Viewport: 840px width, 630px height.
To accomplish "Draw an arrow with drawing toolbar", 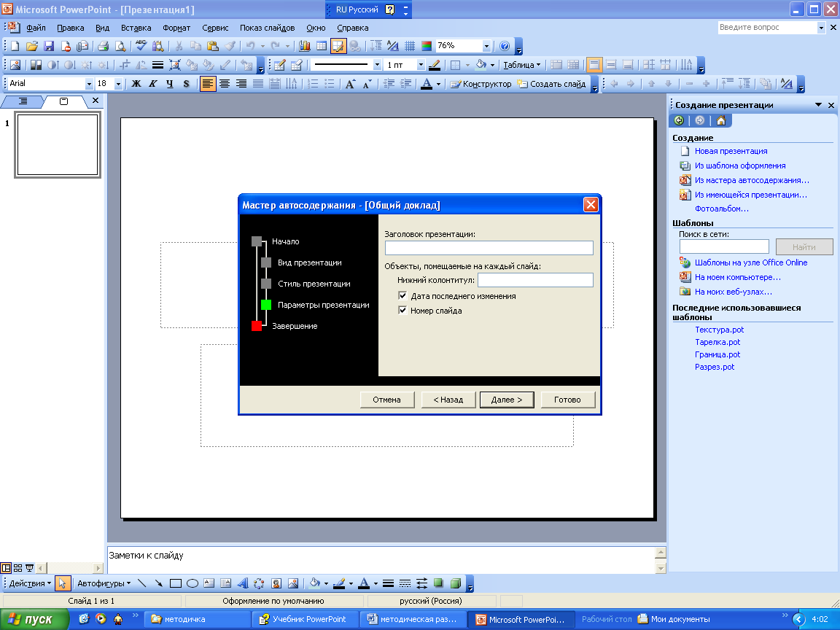I will [x=158, y=583].
